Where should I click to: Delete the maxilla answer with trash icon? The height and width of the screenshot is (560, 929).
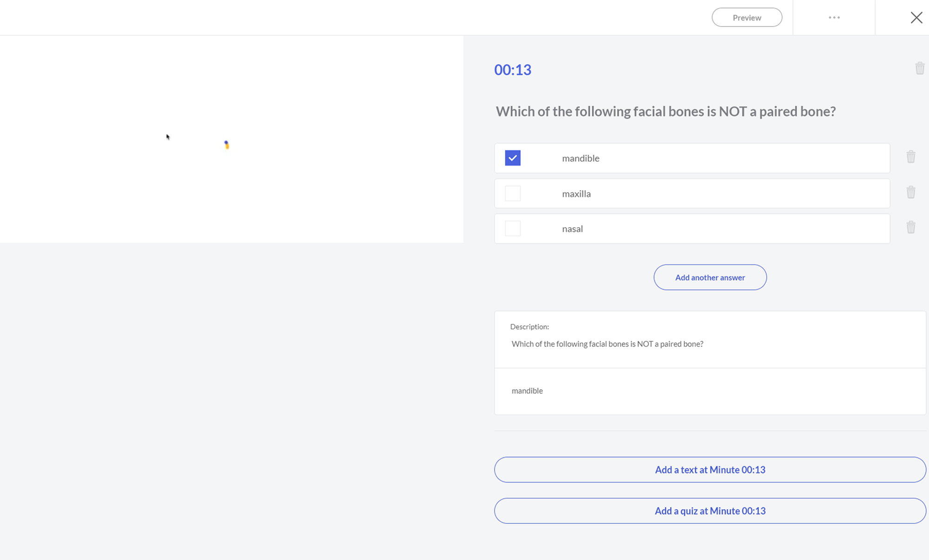coord(910,192)
